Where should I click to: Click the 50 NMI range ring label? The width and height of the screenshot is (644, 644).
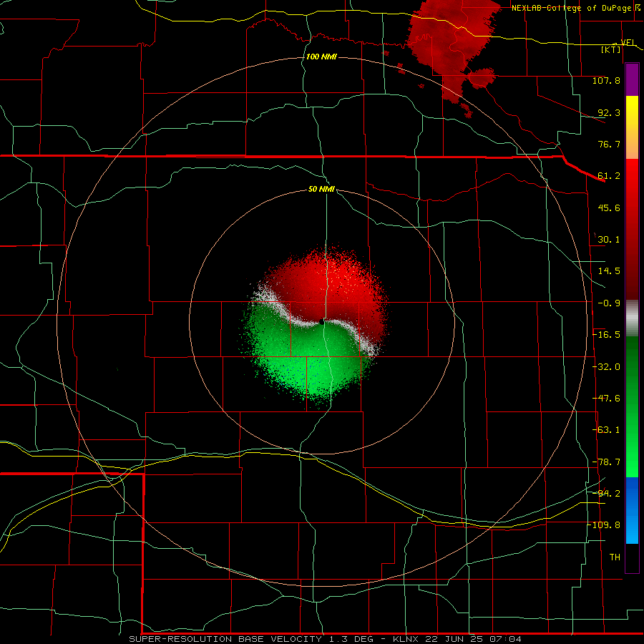pos(321,190)
